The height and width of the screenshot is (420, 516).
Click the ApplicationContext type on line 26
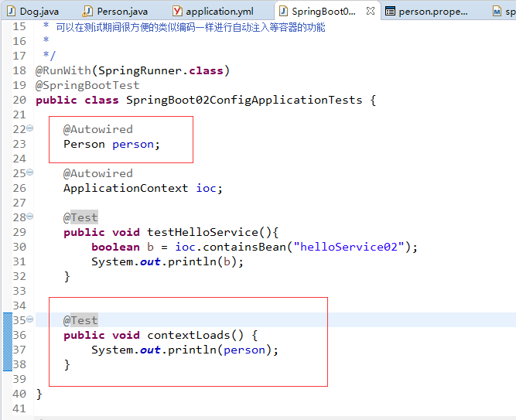tap(125, 188)
